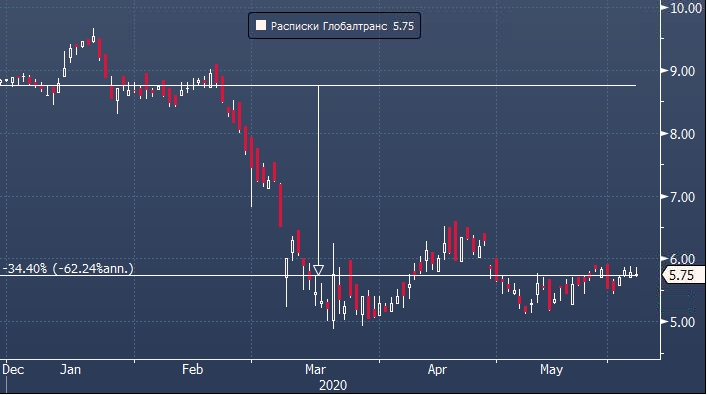Click the Feb month label on time axis
The height and width of the screenshot is (395, 707).
coord(193,370)
